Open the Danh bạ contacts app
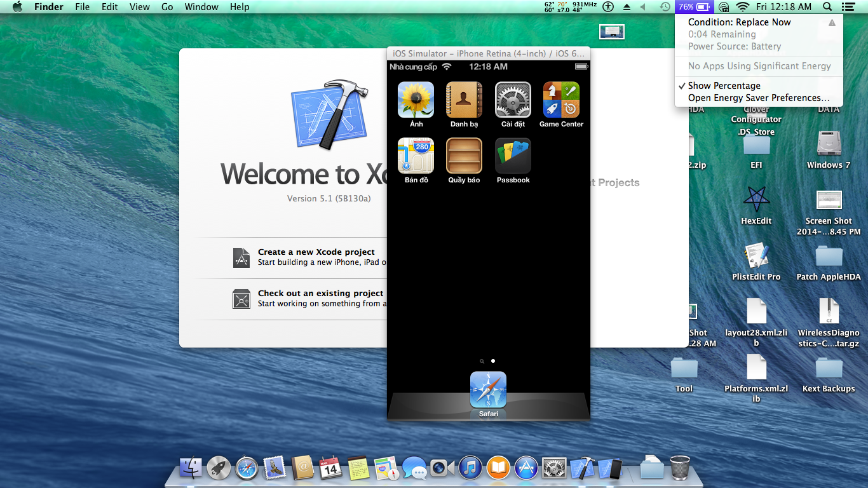868x488 pixels. coord(465,100)
